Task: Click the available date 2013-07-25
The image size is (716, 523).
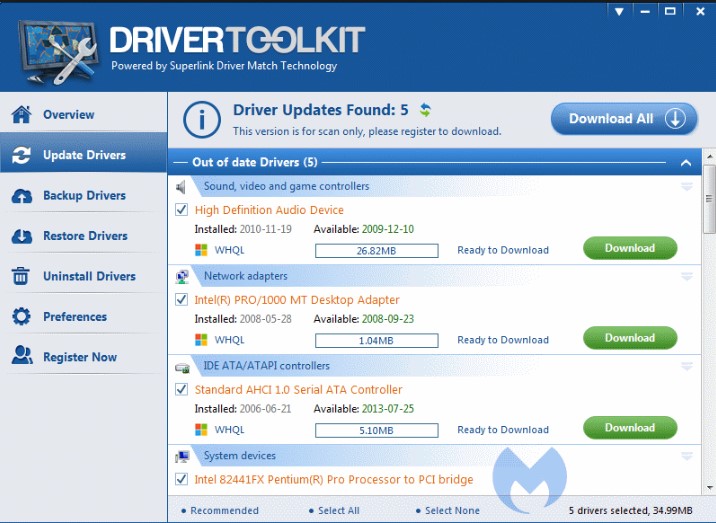Action: [x=388, y=409]
